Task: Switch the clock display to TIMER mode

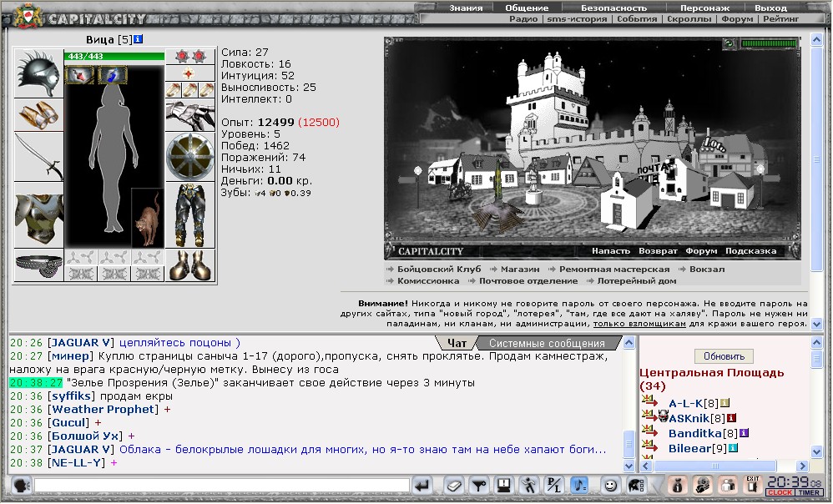Action: point(809,493)
